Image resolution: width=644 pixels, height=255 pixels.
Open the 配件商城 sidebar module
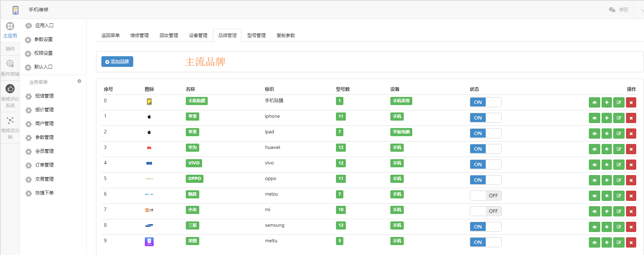[x=10, y=68]
